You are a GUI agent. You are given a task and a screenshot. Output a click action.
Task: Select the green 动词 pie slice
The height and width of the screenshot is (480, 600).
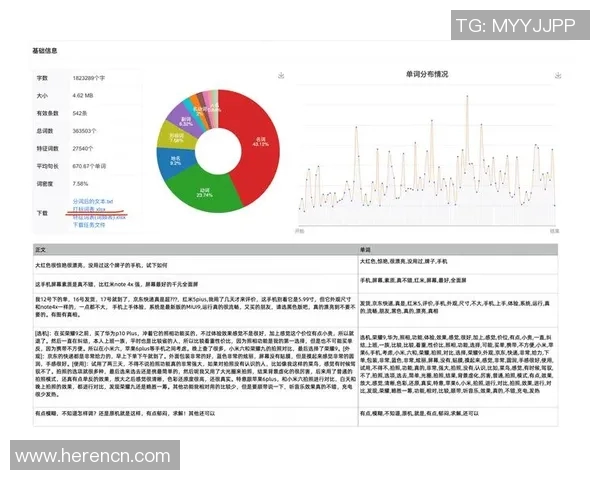[x=204, y=192]
